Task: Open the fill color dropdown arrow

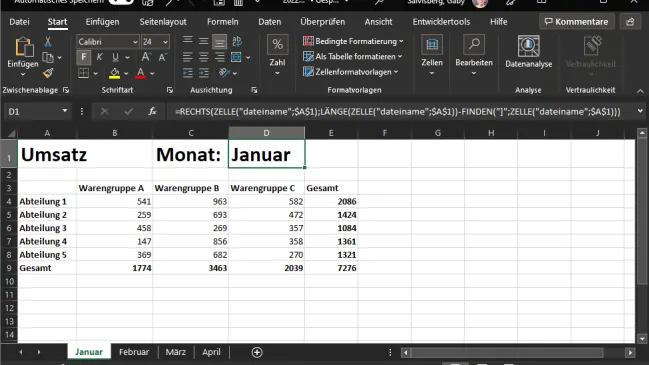Action: point(126,74)
